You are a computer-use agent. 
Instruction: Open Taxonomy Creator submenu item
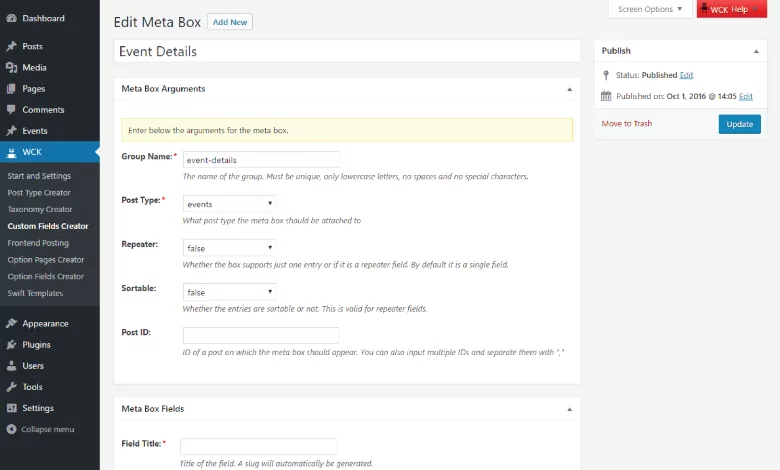tap(40, 209)
